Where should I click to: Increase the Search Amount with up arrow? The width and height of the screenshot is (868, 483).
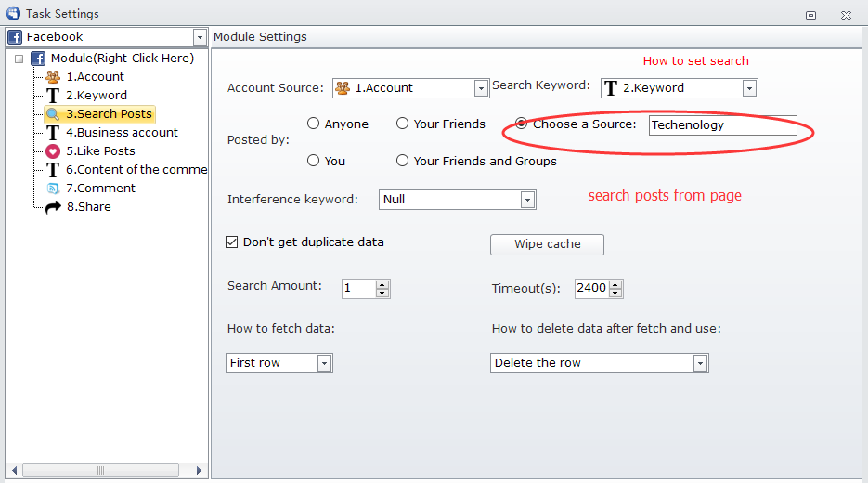click(382, 283)
